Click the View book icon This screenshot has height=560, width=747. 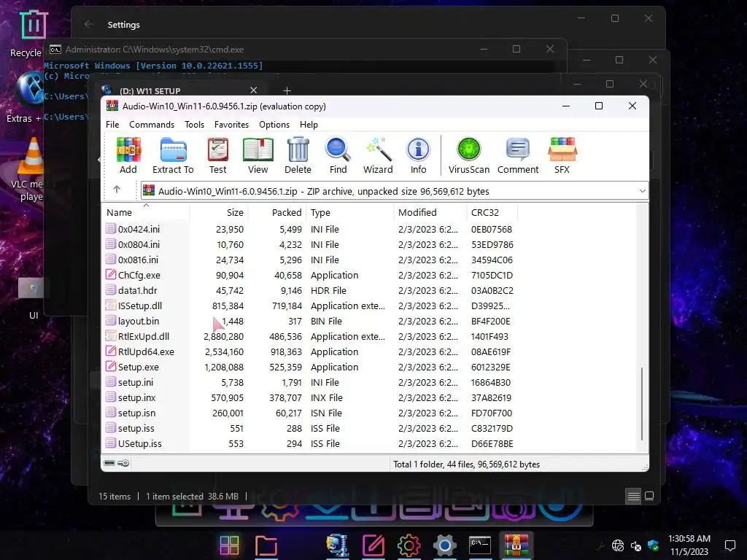point(258,155)
